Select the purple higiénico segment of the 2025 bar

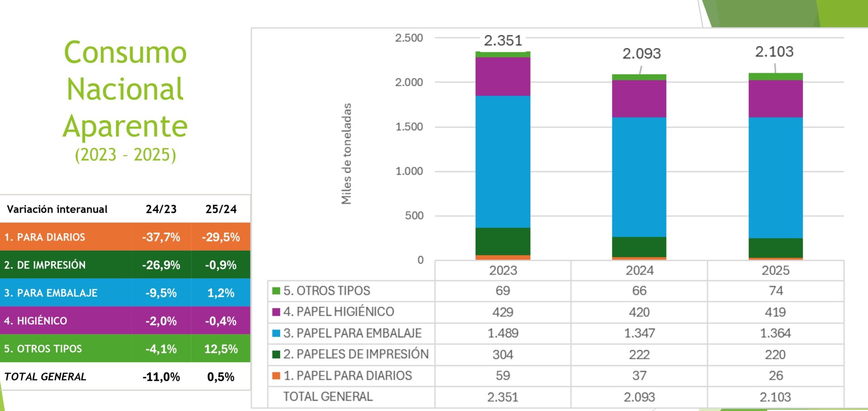(776, 99)
